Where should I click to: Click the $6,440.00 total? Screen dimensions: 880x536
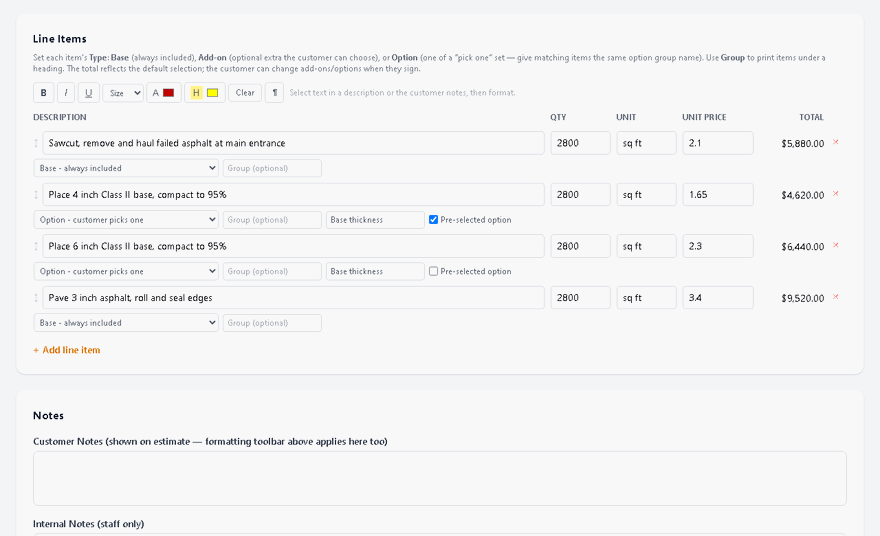pyautogui.click(x=803, y=247)
